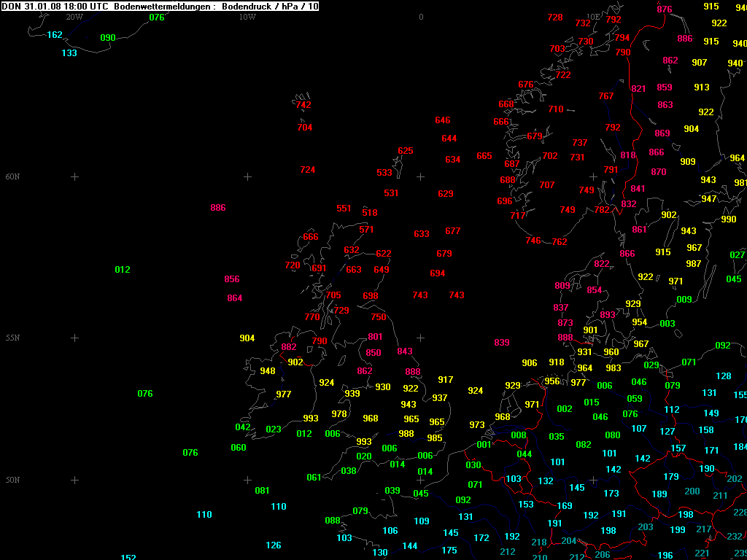
Task: Select the pink 839 North Sea reading
Action: click(x=502, y=343)
